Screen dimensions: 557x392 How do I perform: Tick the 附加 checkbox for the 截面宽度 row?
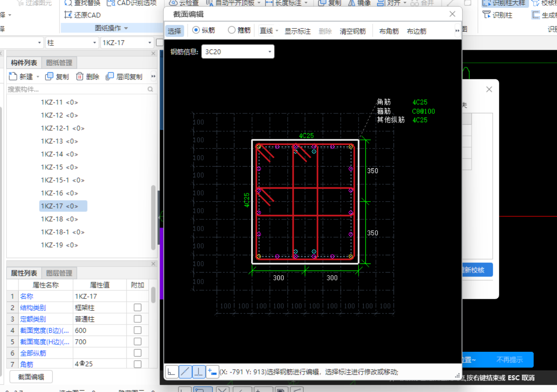[138, 330]
